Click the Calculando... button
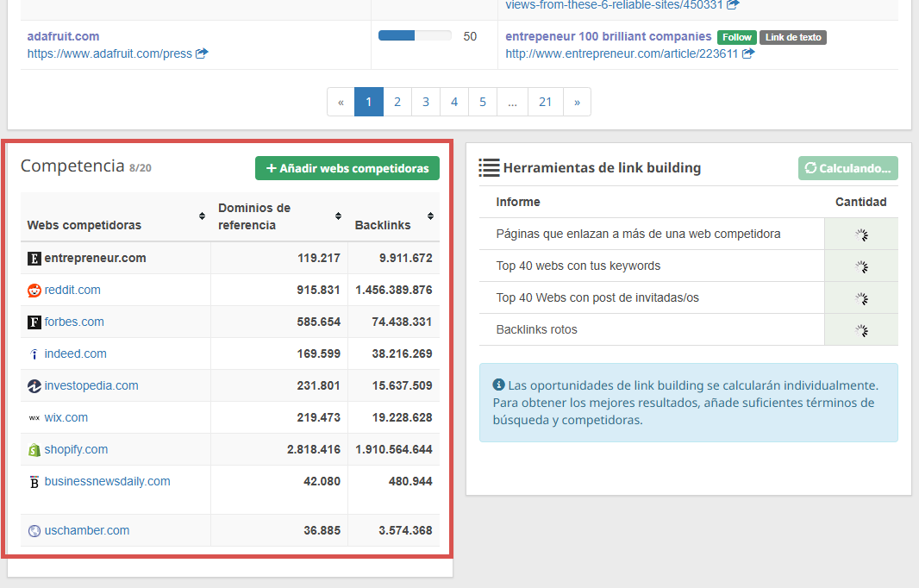 point(848,168)
